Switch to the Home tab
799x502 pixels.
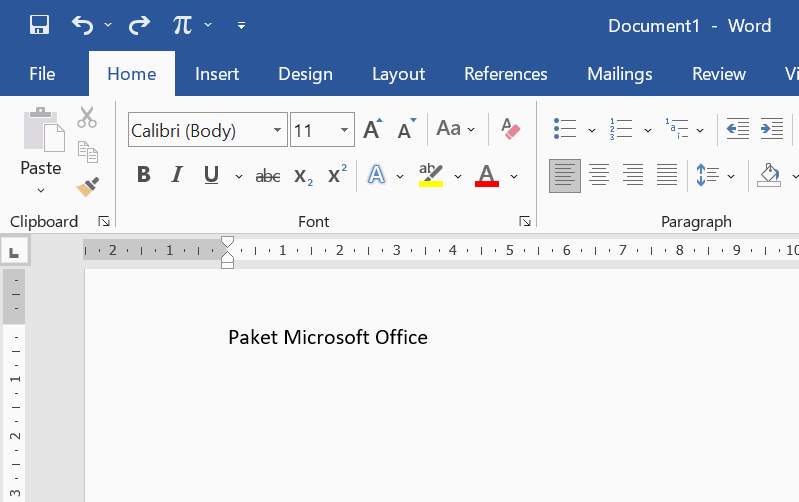pyautogui.click(x=131, y=74)
